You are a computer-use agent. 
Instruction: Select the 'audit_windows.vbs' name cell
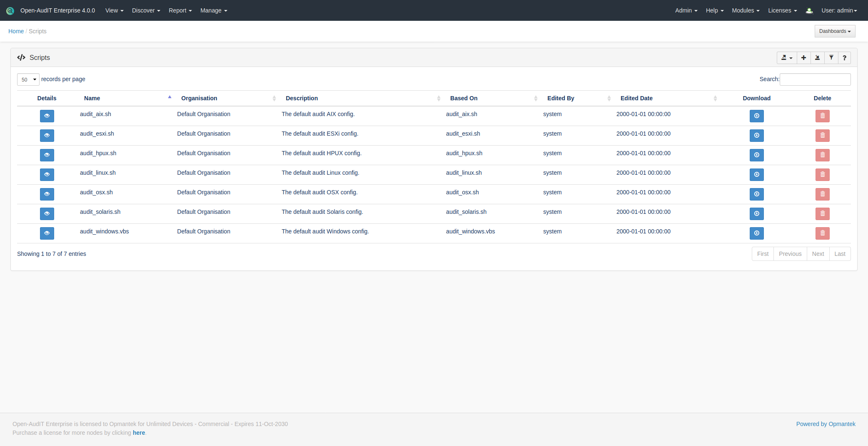tap(105, 231)
